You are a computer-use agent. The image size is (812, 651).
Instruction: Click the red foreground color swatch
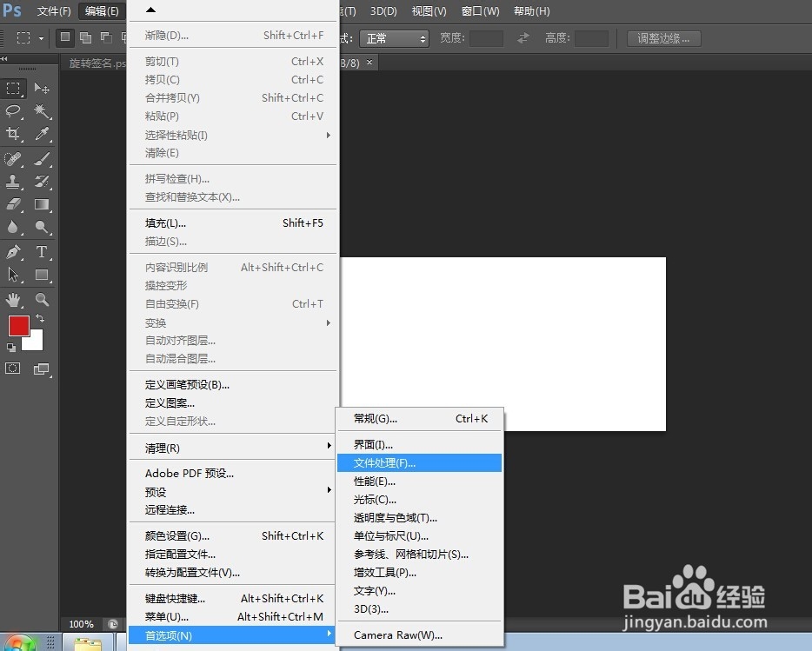(19, 326)
